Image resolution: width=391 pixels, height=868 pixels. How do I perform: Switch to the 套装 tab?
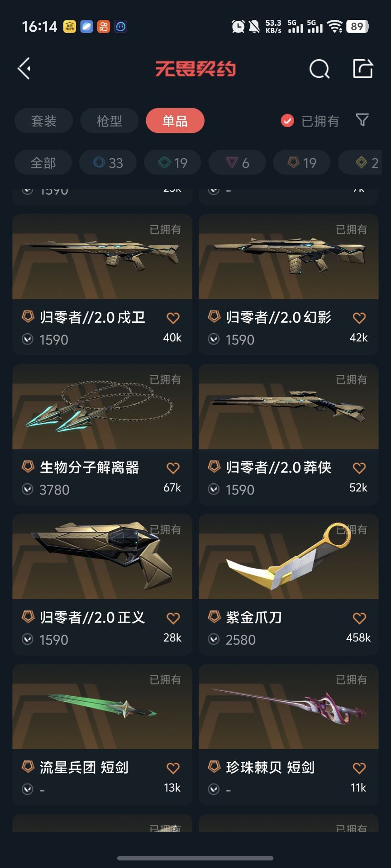point(43,121)
